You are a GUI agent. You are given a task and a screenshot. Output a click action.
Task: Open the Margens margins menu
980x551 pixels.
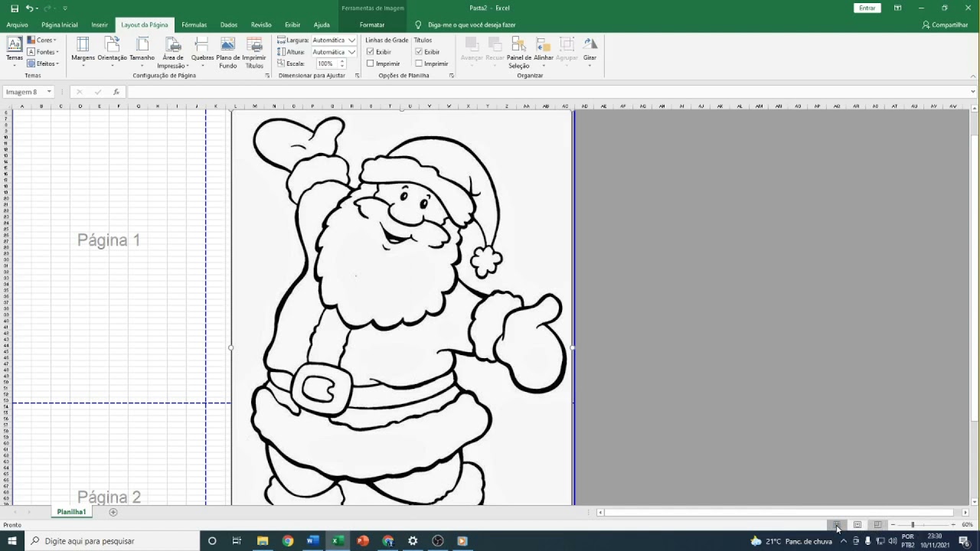tap(83, 52)
